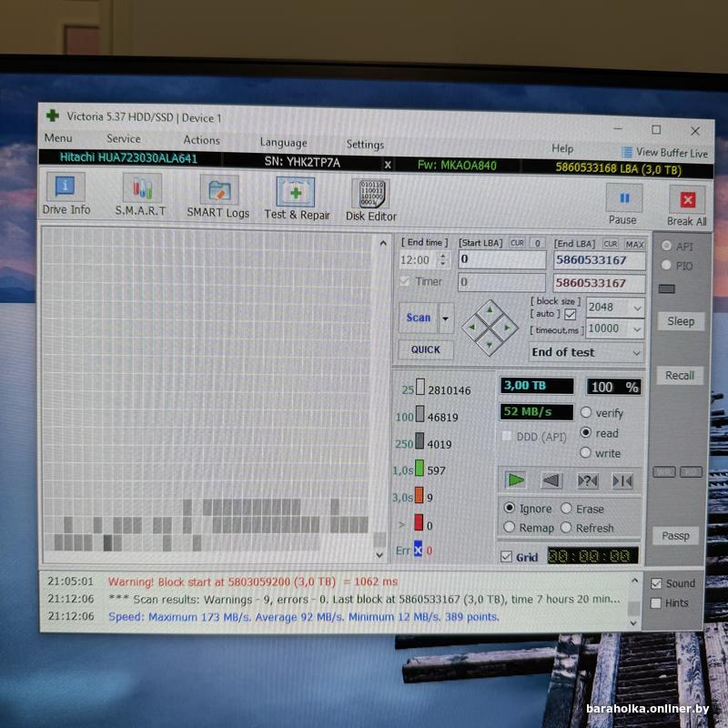This screenshot has width=728, height=728.
Task: Click the blue Err X marker icon
Action: [x=418, y=550]
